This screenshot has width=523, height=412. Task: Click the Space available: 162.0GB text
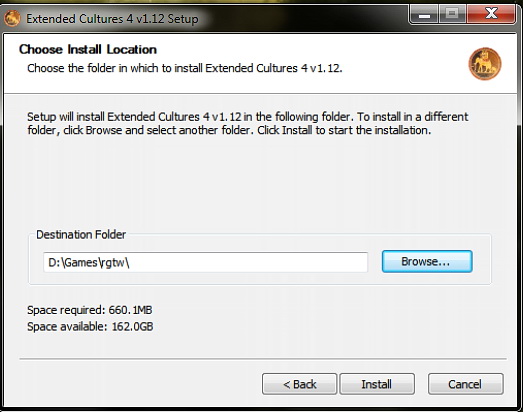click(x=90, y=326)
